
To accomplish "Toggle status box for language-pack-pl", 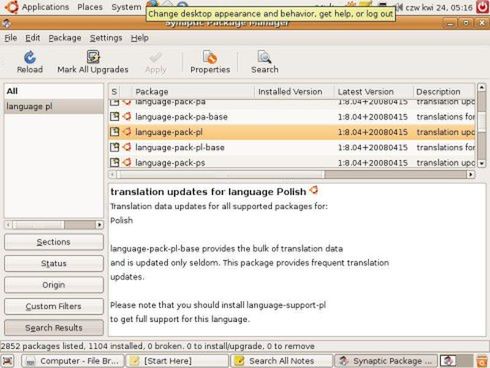I will click(115, 132).
